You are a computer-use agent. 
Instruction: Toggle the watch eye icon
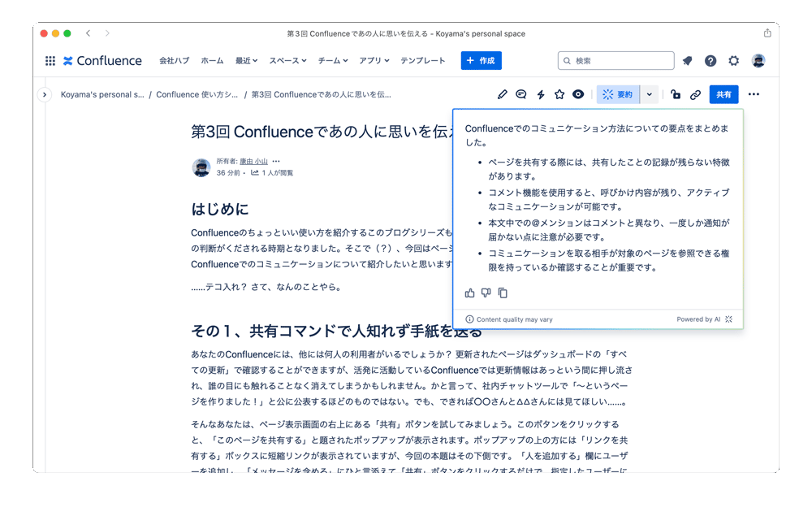[578, 94]
